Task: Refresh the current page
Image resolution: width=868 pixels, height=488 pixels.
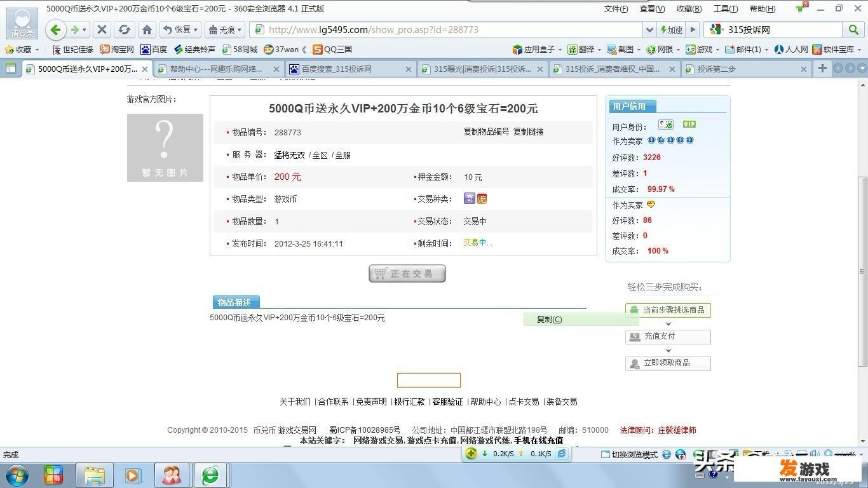Action: point(124,30)
